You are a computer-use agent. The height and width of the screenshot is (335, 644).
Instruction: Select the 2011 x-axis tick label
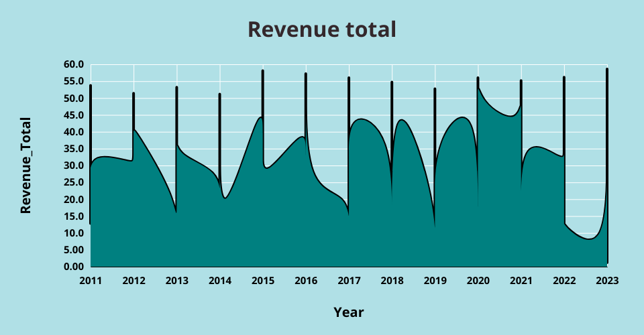tap(91, 281)
